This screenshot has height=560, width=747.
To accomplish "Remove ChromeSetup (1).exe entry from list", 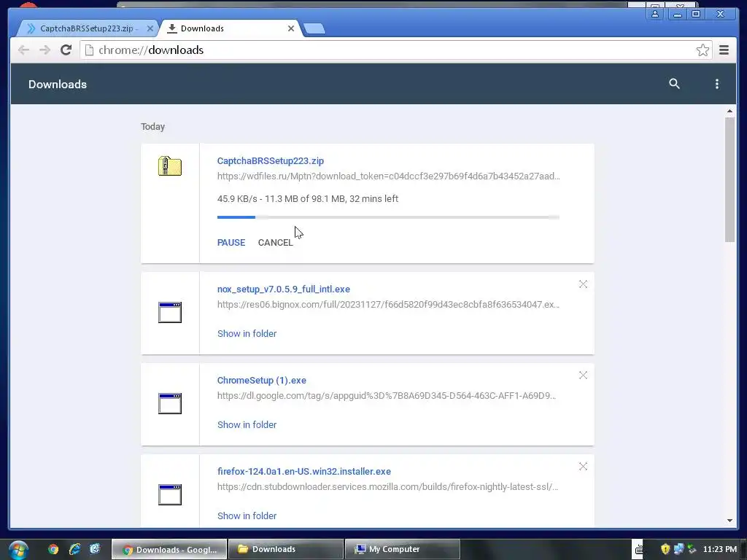I will [583, 376].
